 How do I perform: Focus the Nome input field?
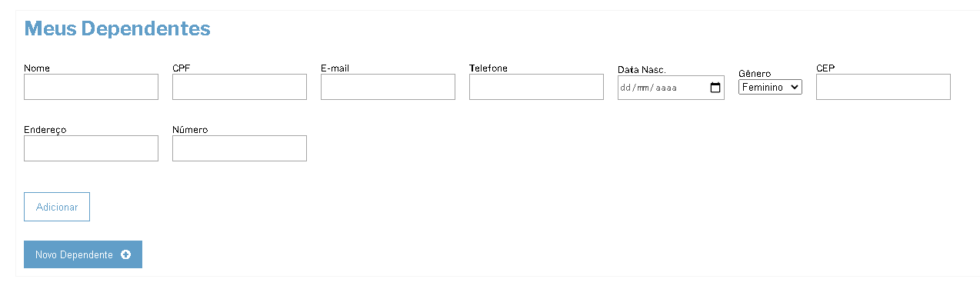tap(91, 87)
